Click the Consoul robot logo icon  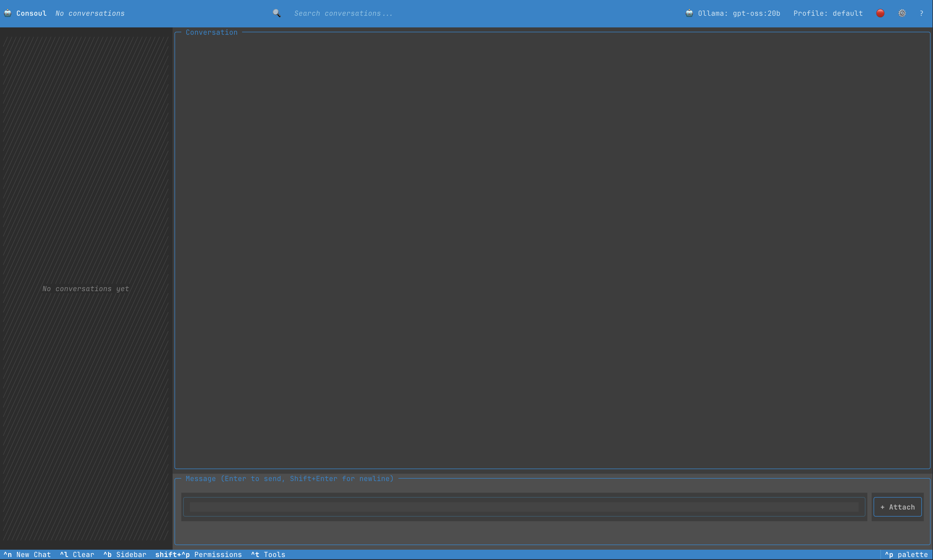[8, 13]
